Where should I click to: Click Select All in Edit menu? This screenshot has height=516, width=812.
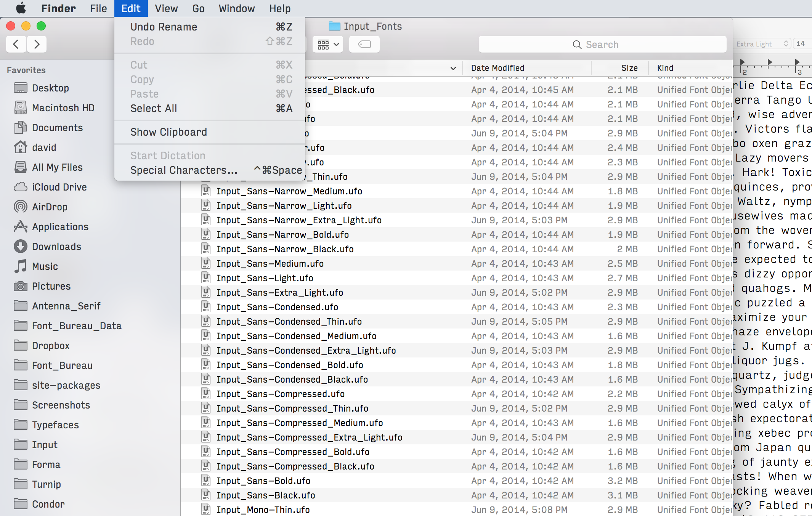[154, 108]
